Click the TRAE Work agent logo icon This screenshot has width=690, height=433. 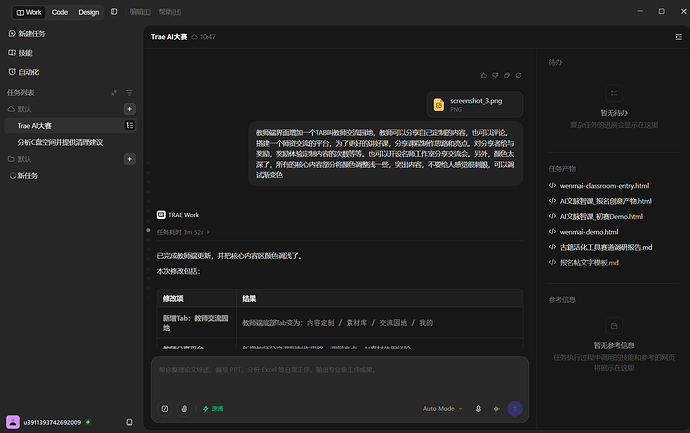click(x=161, y=215)
